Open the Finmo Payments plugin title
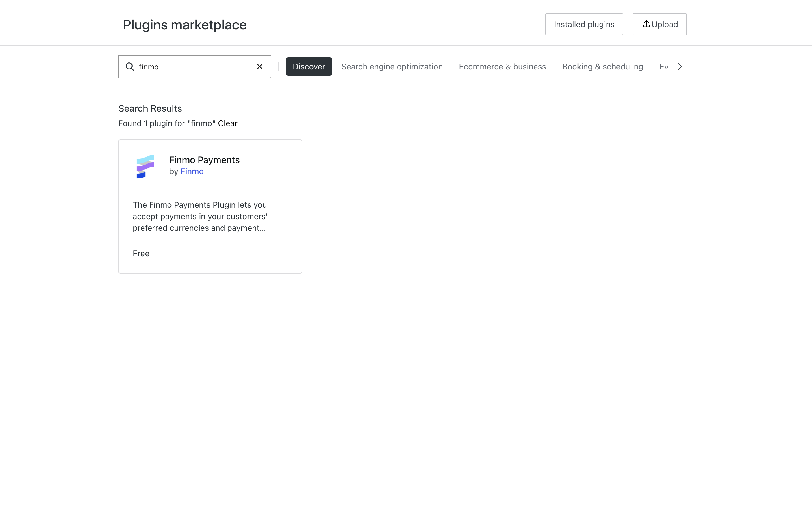 (204, 160)
